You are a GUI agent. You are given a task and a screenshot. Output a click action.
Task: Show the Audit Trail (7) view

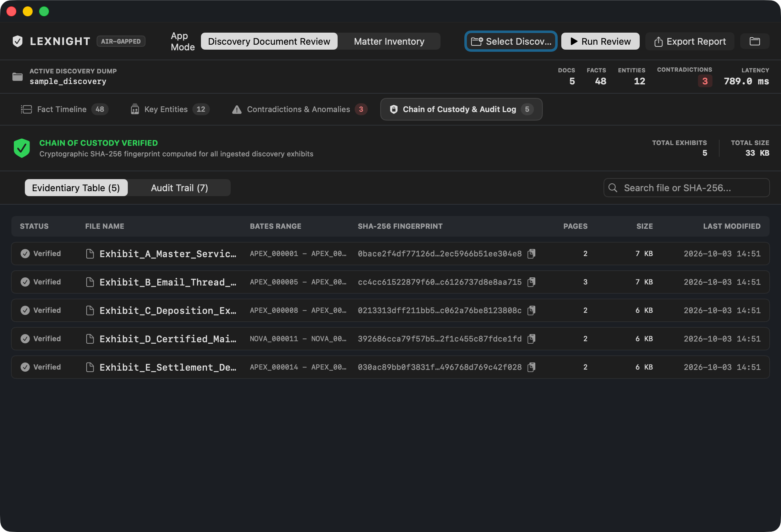click(179, 188)
